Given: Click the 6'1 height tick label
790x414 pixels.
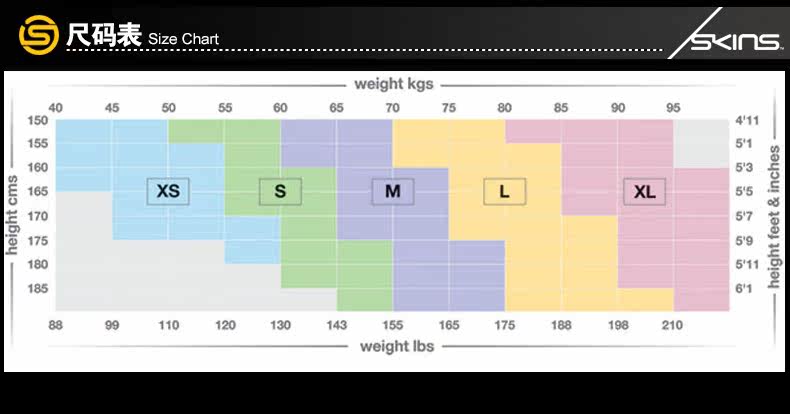Looking at the screenshot, I should tap(746, 289).
